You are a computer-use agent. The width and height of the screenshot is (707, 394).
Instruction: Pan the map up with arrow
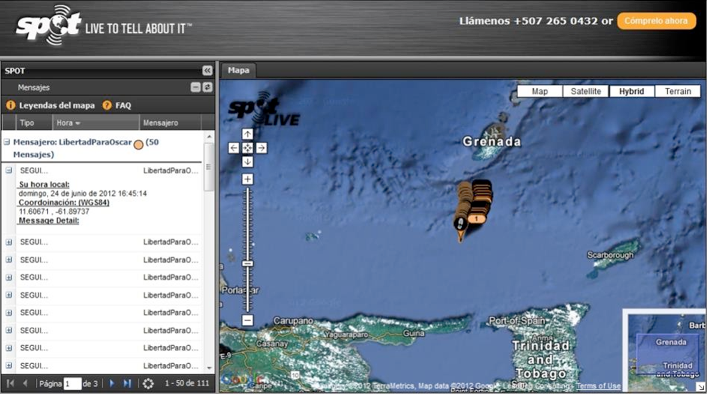pyautogui.click(x=248, y=134)
